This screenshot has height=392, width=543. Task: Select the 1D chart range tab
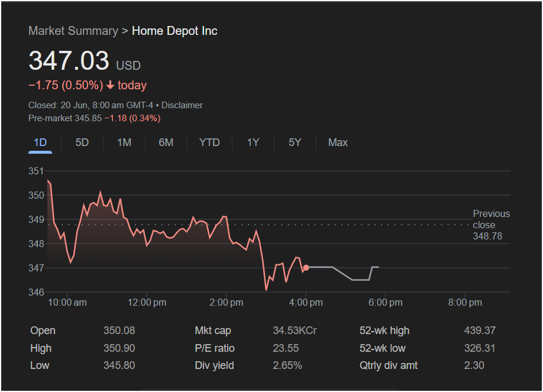tap(40, 142)
